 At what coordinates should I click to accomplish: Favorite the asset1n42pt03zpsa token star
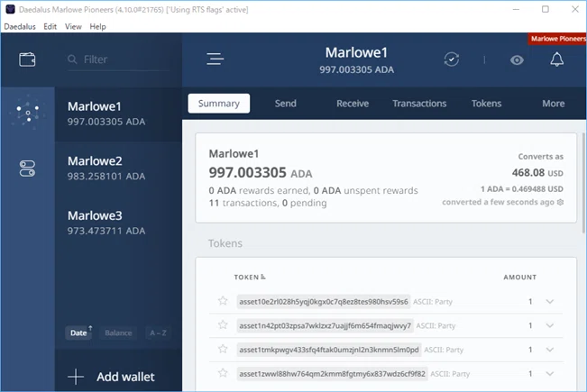pos(223,324)
